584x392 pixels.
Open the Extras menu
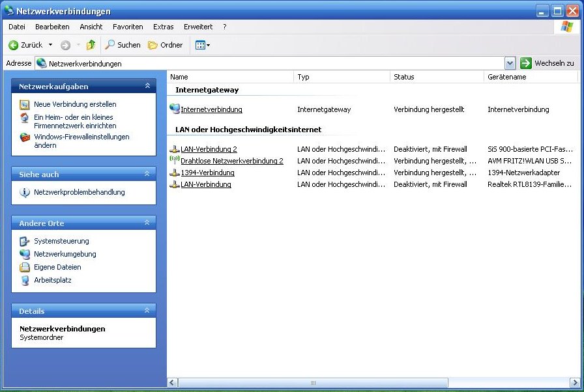(x=163, y=27)
